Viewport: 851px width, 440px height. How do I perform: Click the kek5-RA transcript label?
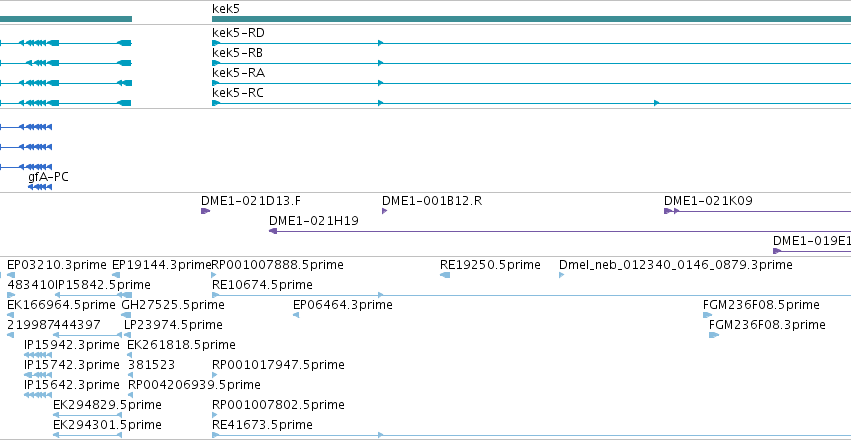(238, 73)
